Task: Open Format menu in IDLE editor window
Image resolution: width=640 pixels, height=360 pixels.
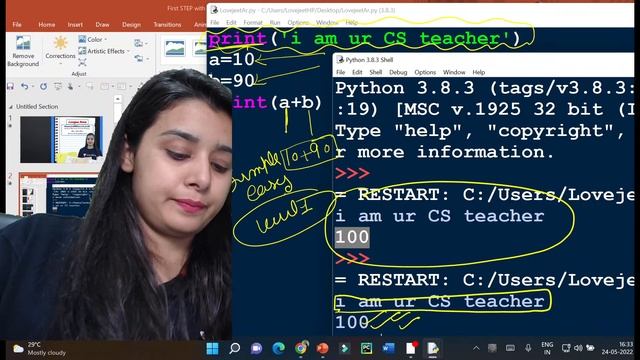Action: (x=253, y=22)
